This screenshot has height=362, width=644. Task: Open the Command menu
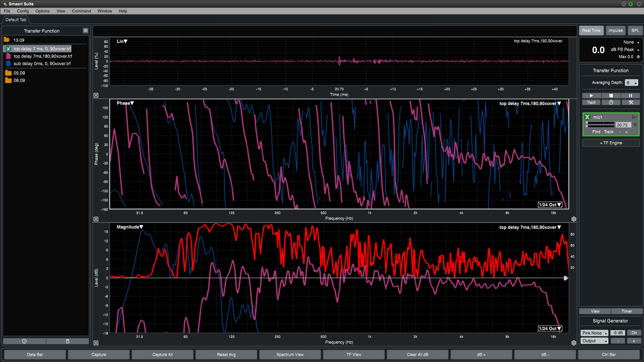pos(82,11)
